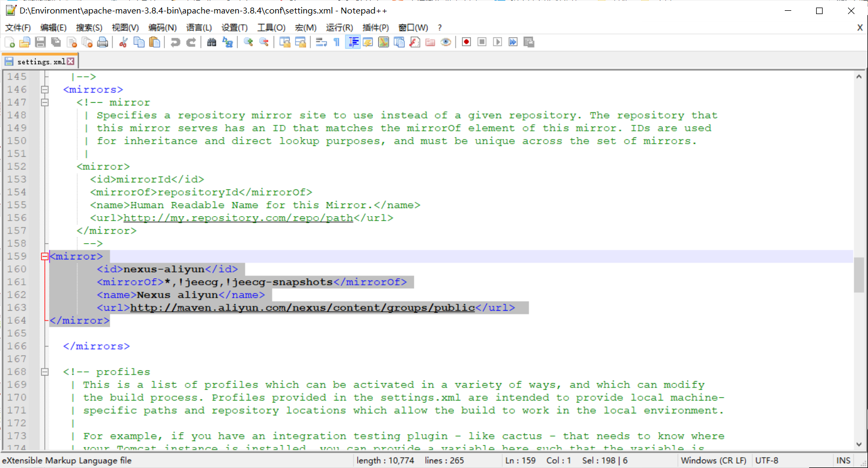Click run macro multiple times icon
The height and width of the screenshot is (468, 868).
(513, 42)
